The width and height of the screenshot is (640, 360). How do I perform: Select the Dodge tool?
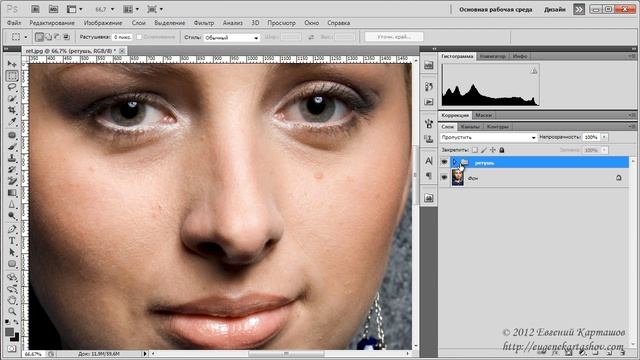tap(12, 216)
